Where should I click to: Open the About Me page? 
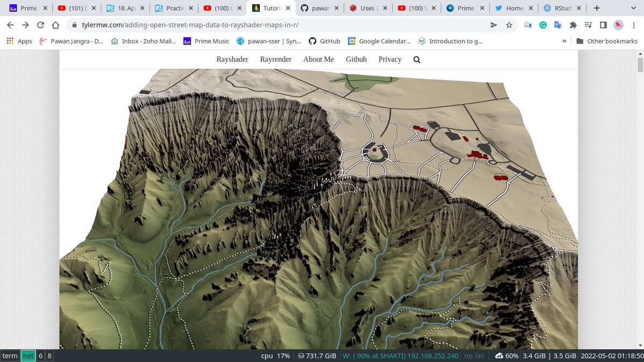[x=319, y=60]
